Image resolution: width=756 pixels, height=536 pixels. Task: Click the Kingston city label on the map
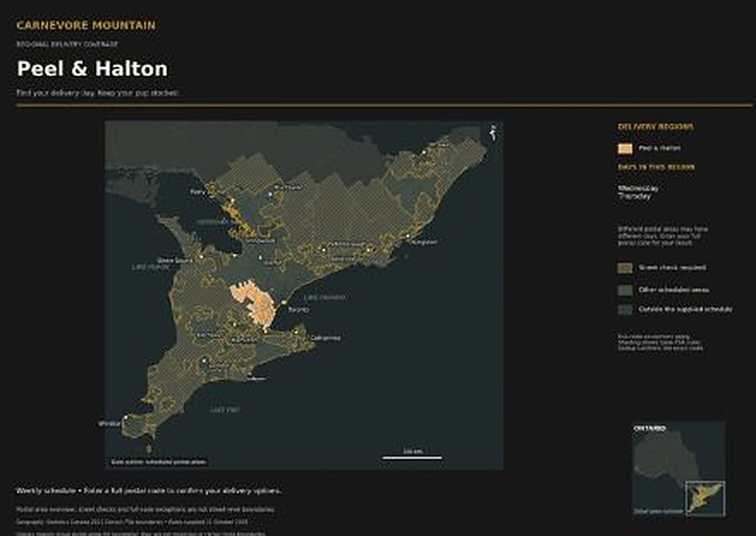click(423, 241)
